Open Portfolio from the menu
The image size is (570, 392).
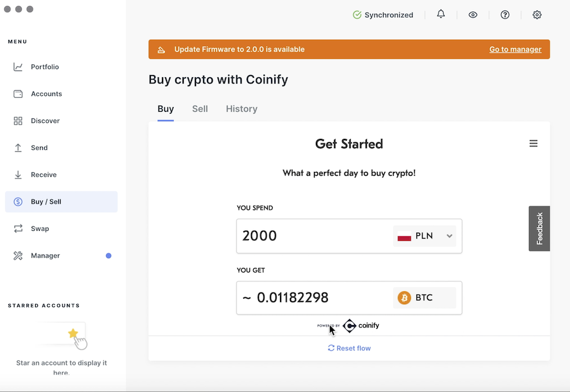tap(61, 67)
